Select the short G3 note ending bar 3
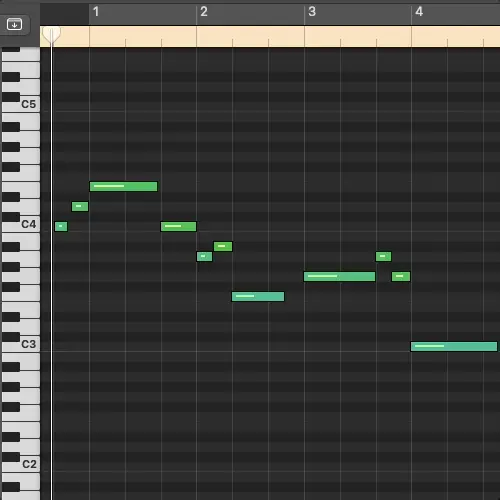 tap(401, 276)
